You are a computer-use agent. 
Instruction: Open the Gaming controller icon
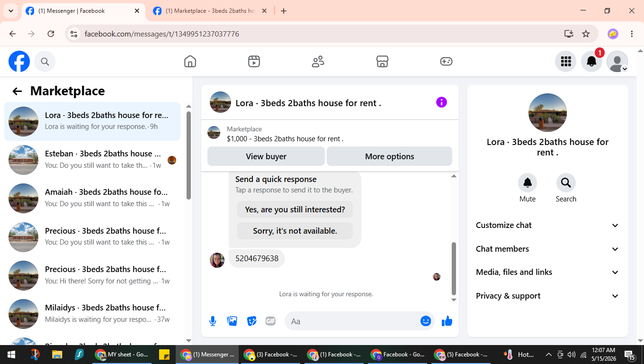point(446,62)
